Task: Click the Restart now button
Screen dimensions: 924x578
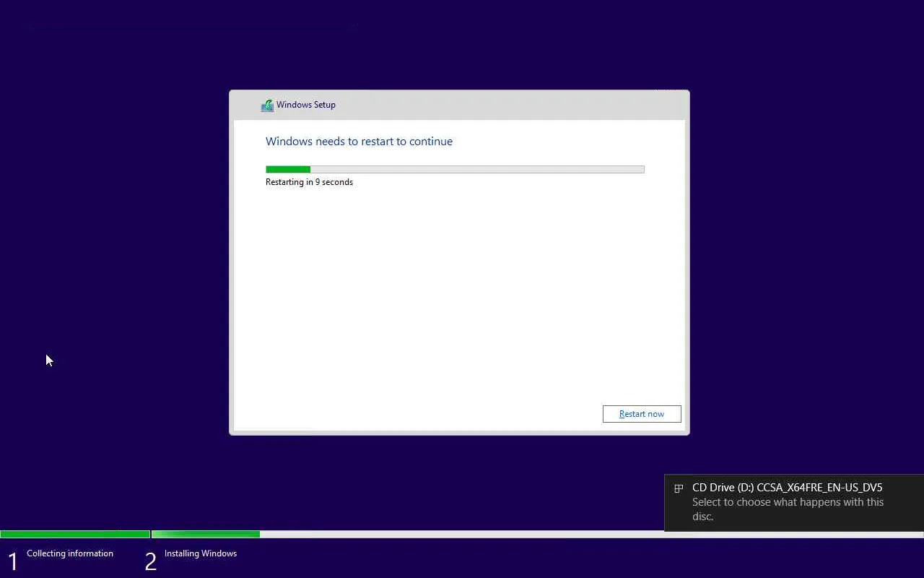Action: [642, 414]
